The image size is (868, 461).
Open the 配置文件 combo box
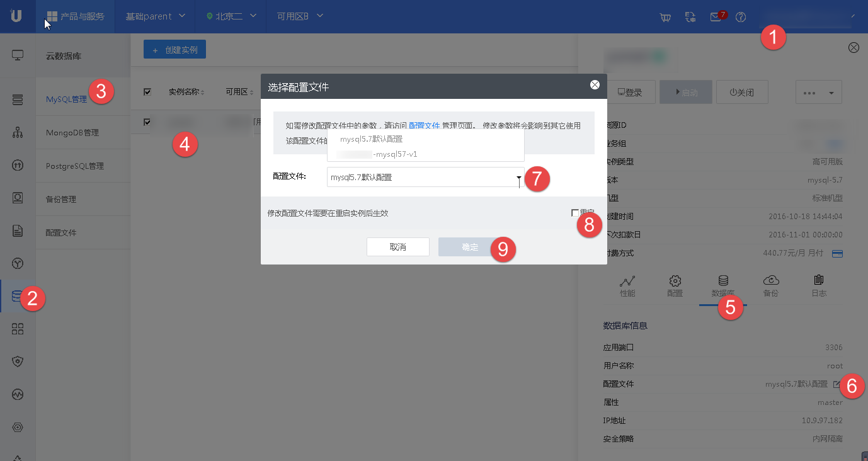(x=426, y=178)
